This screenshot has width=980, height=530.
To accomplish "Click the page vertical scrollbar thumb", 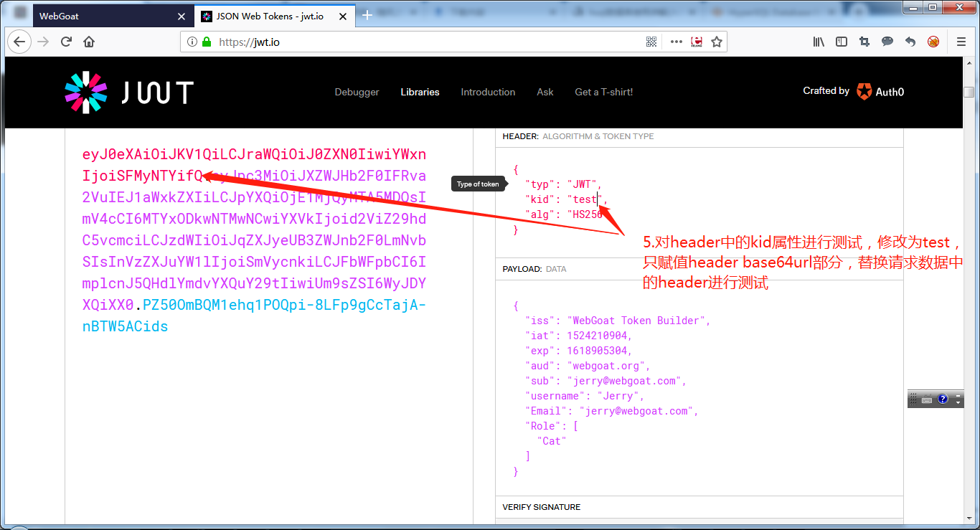I will pyautogui.click(x=969, y=92).
